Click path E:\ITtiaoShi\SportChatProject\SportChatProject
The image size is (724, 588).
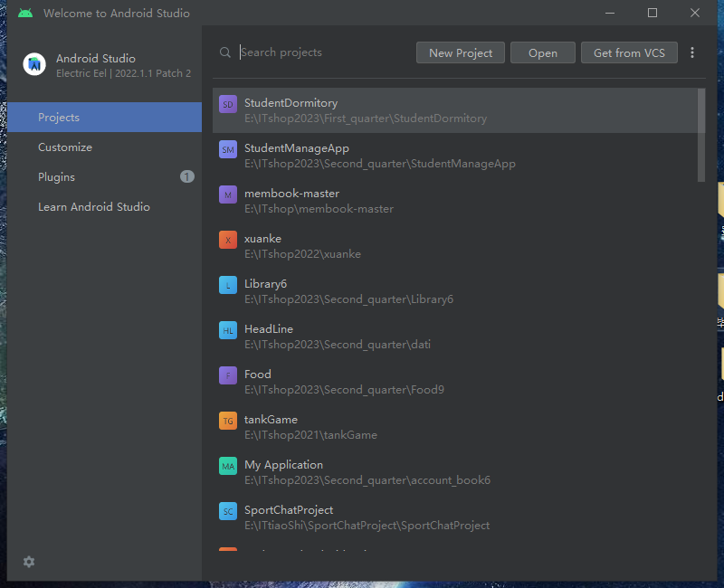(x=367, y=526)
